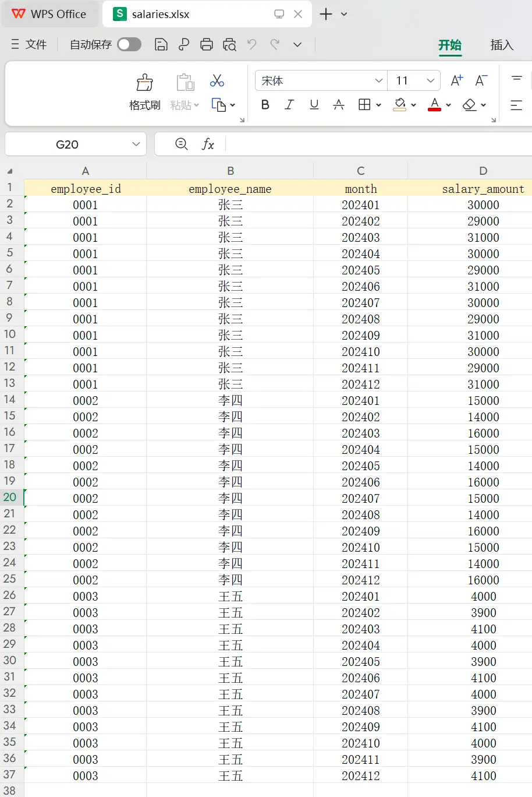This screenshot has width=532, height=797.
Task: Toggle the 自动保存 auto-save switch
Action: pos(129,44)
